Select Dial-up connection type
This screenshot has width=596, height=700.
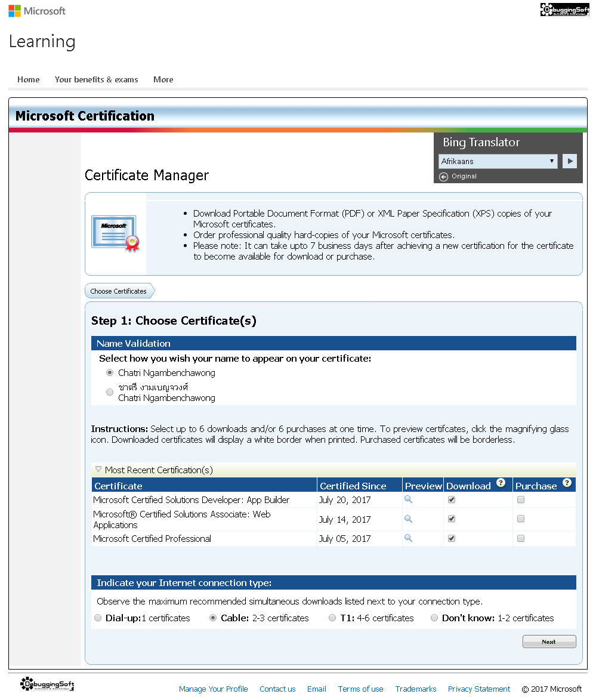coord(98,618)
